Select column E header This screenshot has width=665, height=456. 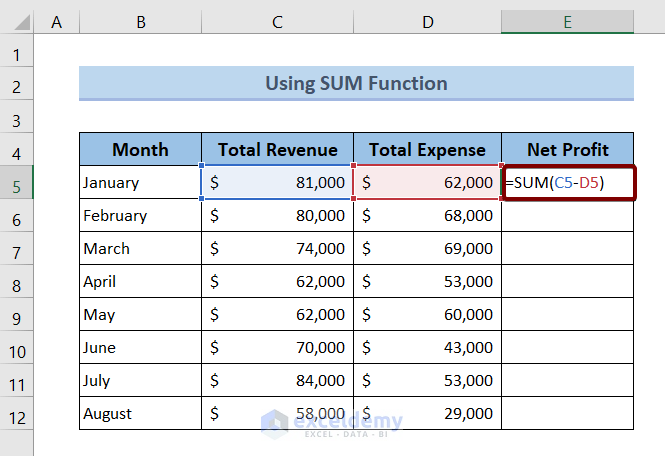click(x=567, y=22)
